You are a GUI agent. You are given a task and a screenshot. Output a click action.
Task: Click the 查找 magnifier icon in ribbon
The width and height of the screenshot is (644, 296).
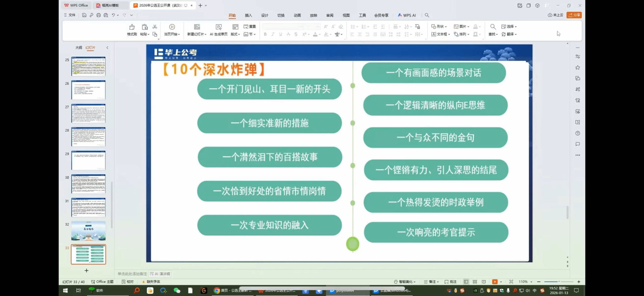pos(493,27)
